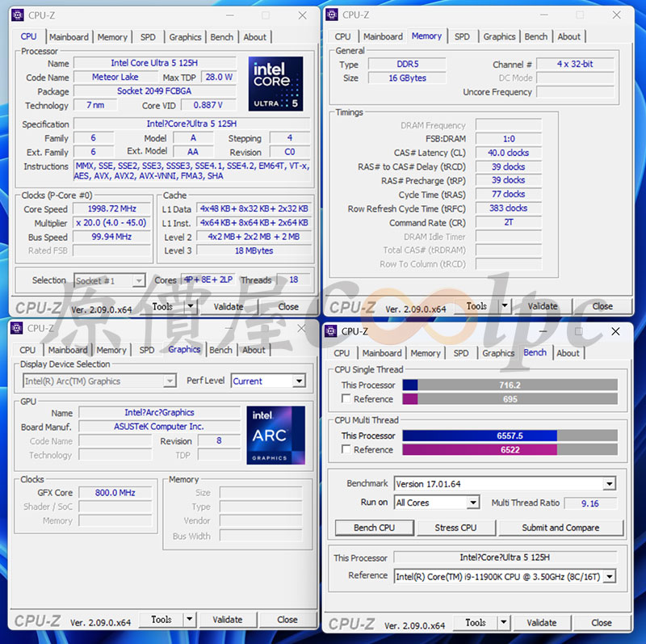Image resolution: width=646 pixels, height=644 pixels.
Task: Click CPU-Z app icon in top-left window title bar
Action: pos(18,15)
